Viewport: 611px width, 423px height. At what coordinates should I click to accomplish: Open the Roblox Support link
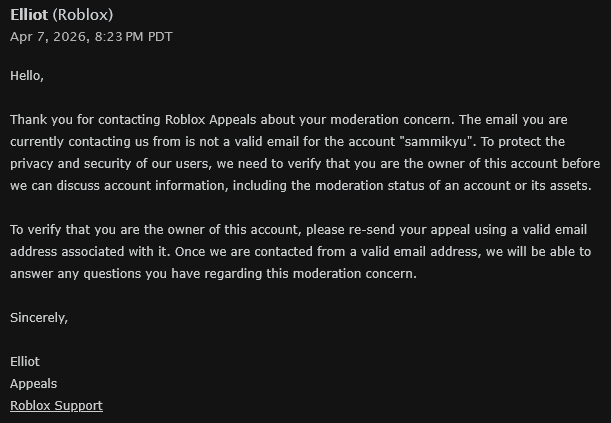[56, 405]
